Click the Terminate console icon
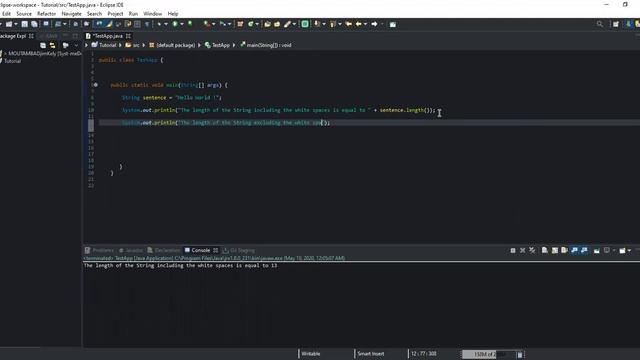 pyautogui.click(x=513, y=250)
